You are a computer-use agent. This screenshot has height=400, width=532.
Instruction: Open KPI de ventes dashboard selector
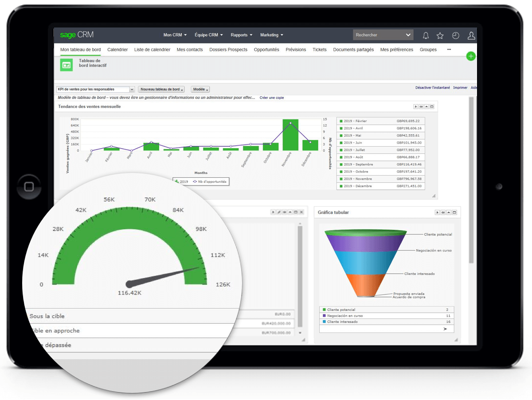pos(95,89)
